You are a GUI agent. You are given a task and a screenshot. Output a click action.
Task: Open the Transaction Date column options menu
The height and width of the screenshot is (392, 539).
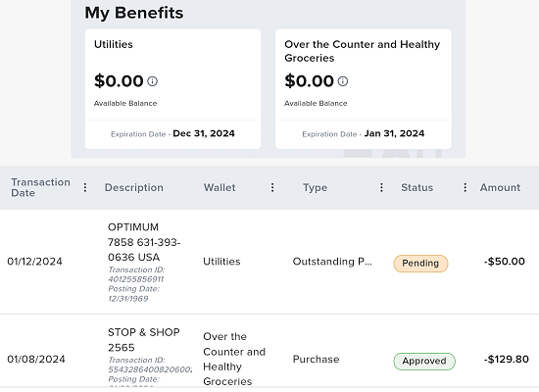(x=85, y=187)
